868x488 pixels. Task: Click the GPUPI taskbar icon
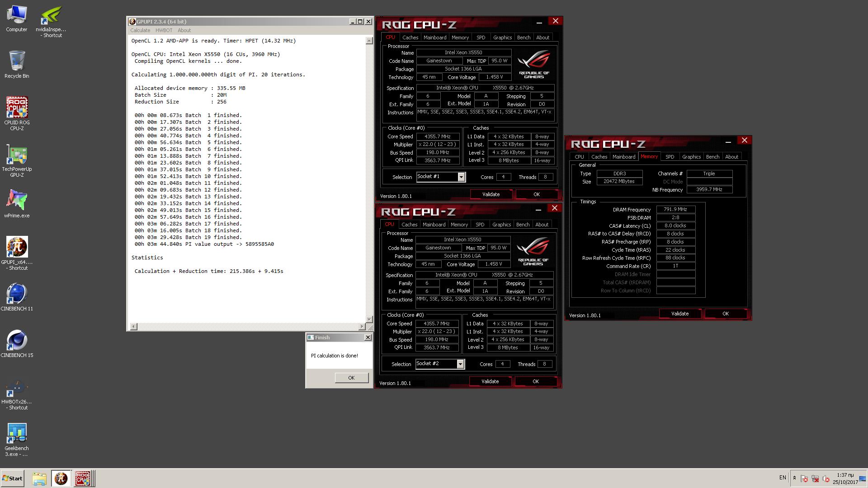pos(61,479)
